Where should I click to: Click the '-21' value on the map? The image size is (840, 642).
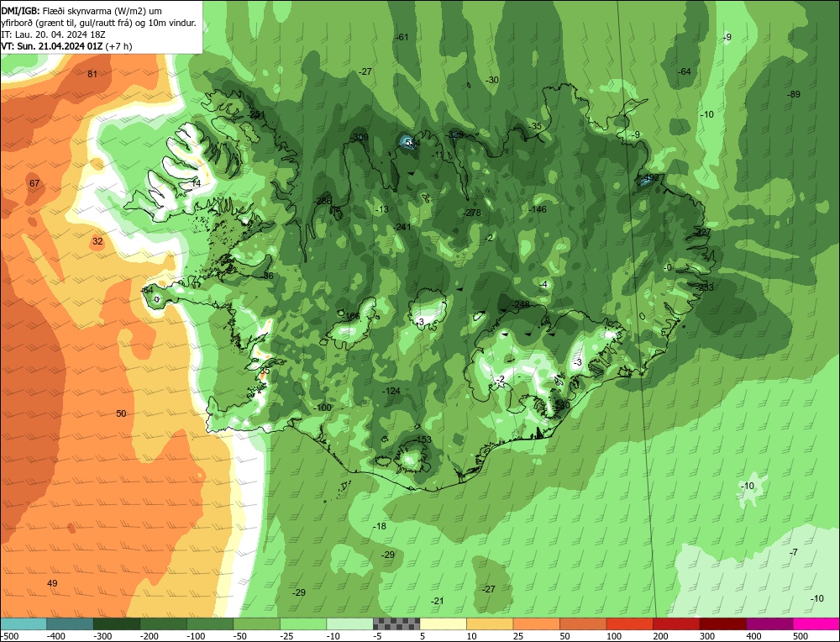point(438,602)
